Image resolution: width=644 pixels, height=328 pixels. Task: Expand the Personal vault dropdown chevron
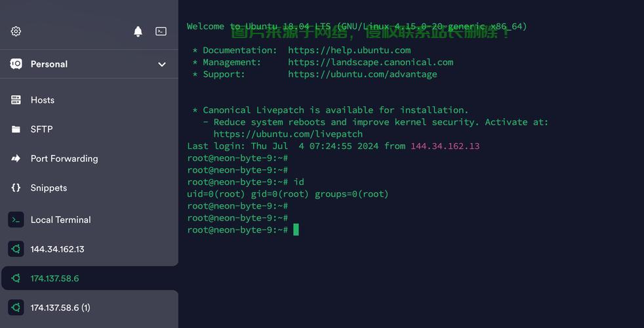tap(162, 64)
